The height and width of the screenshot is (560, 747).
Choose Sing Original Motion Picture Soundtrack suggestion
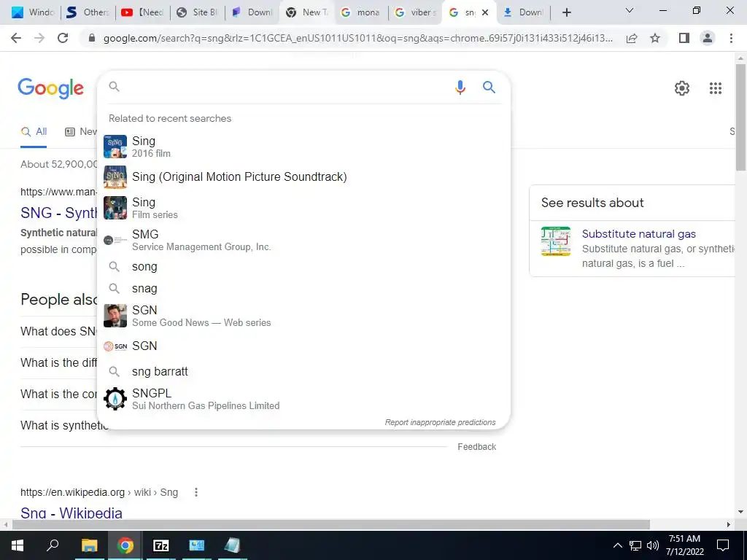point(303,177)
